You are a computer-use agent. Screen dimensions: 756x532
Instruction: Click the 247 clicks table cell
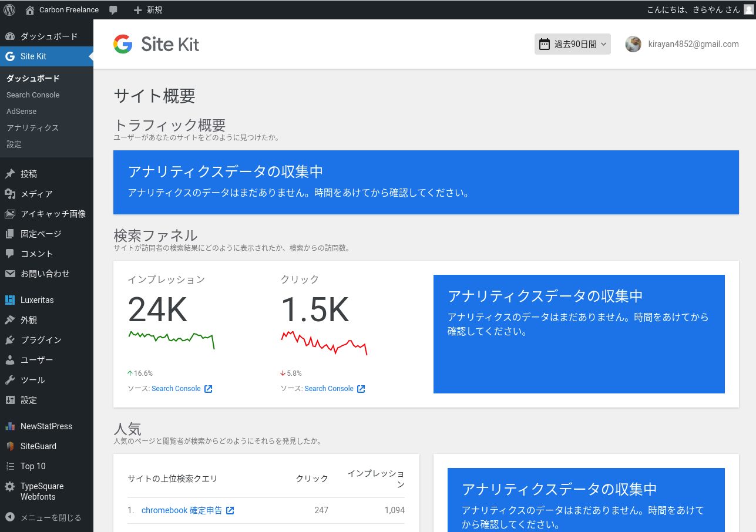tap(321, 510)
